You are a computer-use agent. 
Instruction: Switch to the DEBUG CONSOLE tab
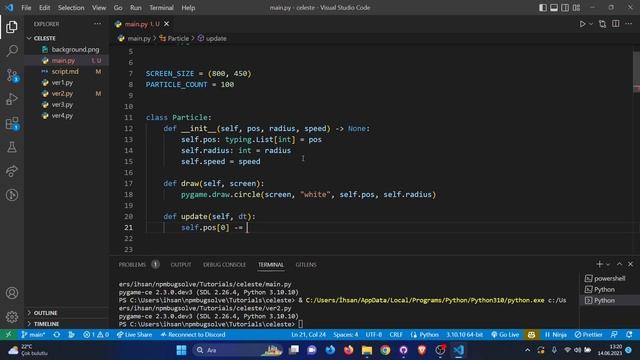click(224, 264)
